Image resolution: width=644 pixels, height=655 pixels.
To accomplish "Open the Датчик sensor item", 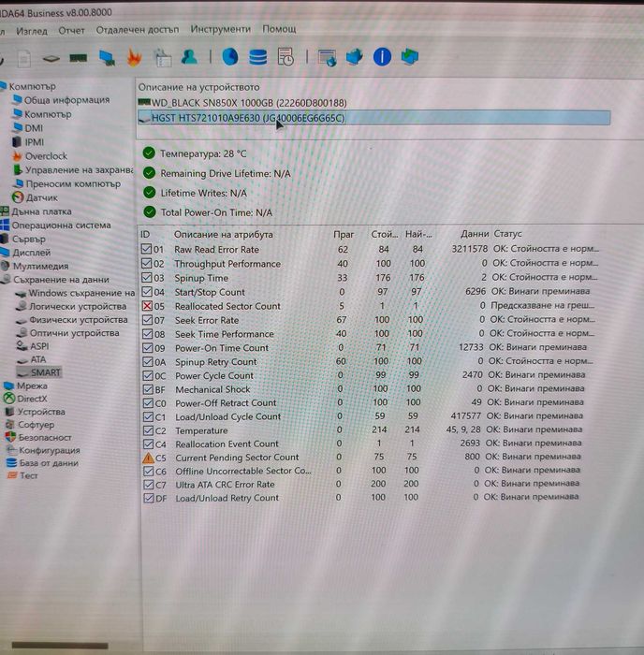I will click(x=36, y=197).
